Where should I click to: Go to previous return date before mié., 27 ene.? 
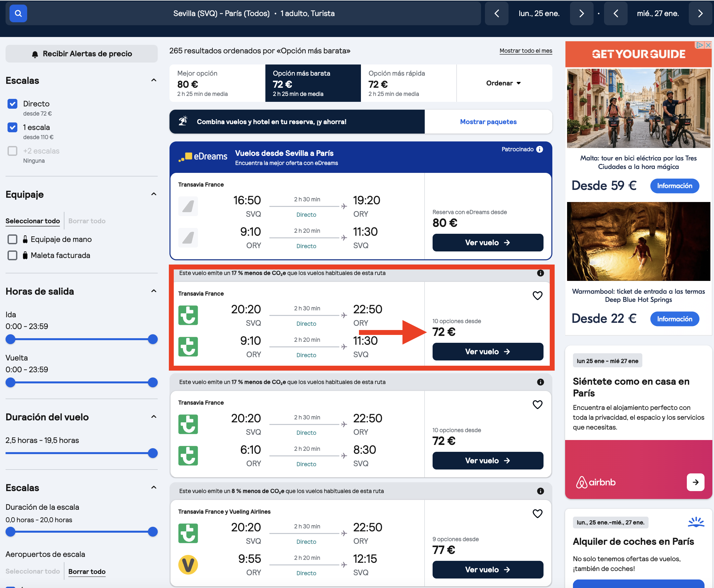[616, 13]
